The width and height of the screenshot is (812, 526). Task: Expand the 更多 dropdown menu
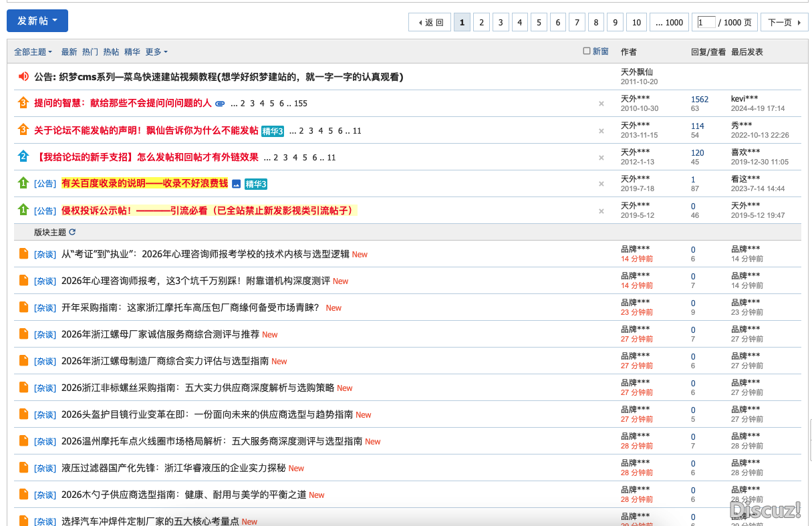pos(156,51)
